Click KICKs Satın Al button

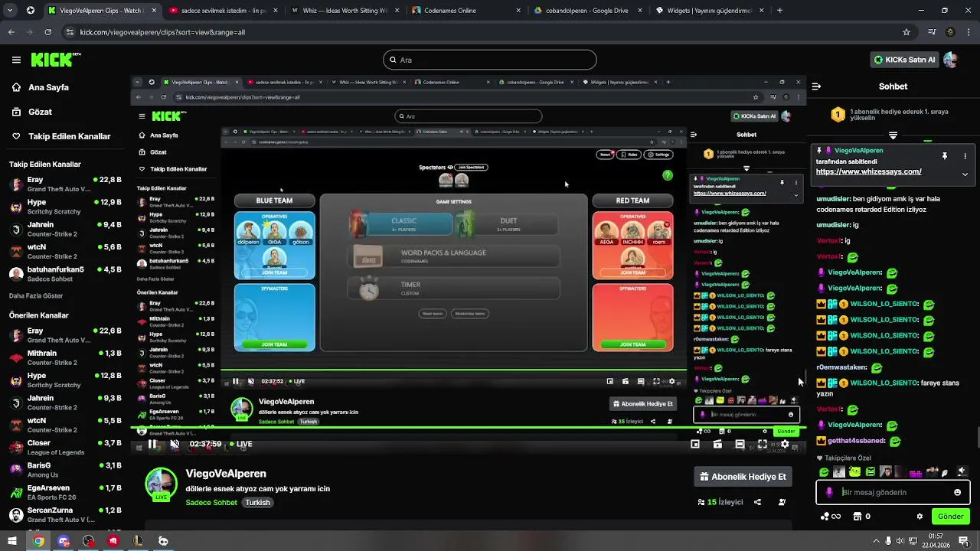pos(905,60)
